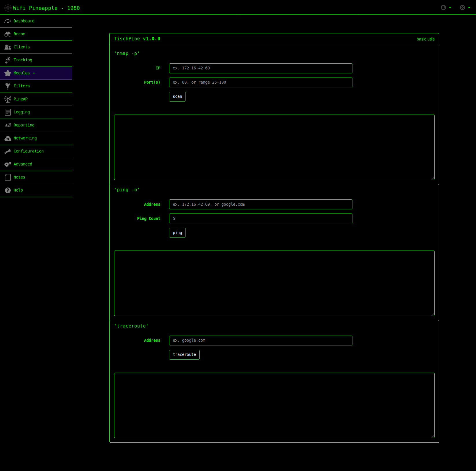Click the Port(s) label
This screenshot has height=471, width=476.
click(x=152, y=82)
